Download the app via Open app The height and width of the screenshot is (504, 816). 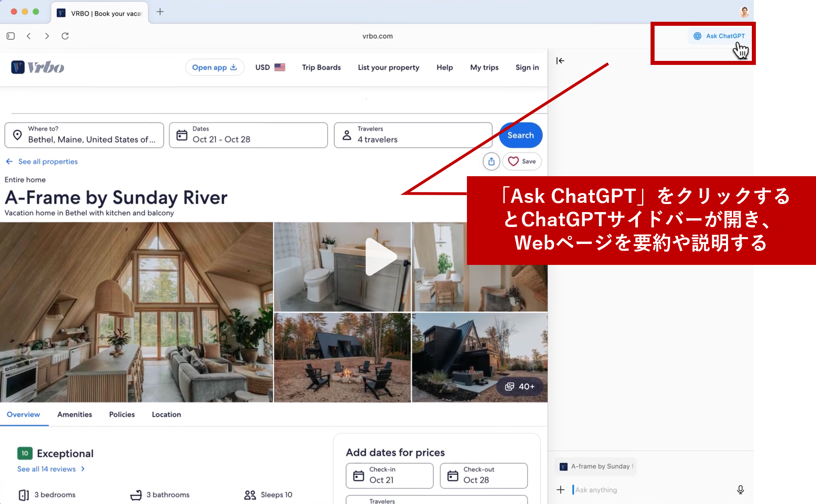(215, 67)
